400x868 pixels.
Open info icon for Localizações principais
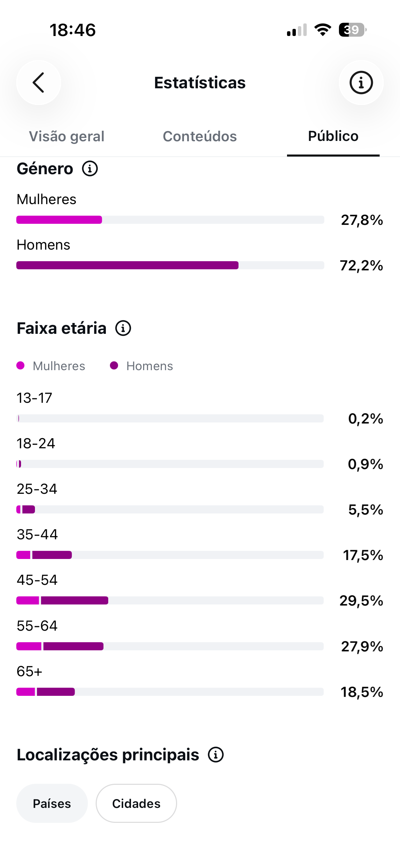point(216,755)
